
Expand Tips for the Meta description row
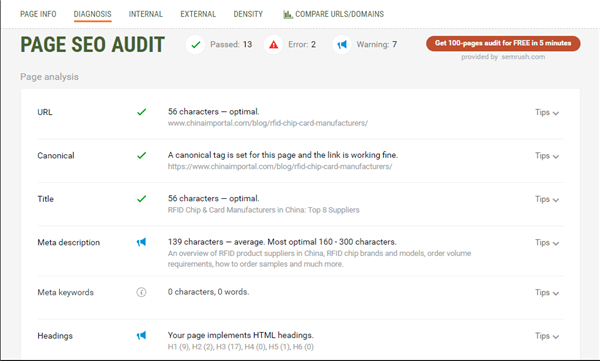(x=547, y=243)
